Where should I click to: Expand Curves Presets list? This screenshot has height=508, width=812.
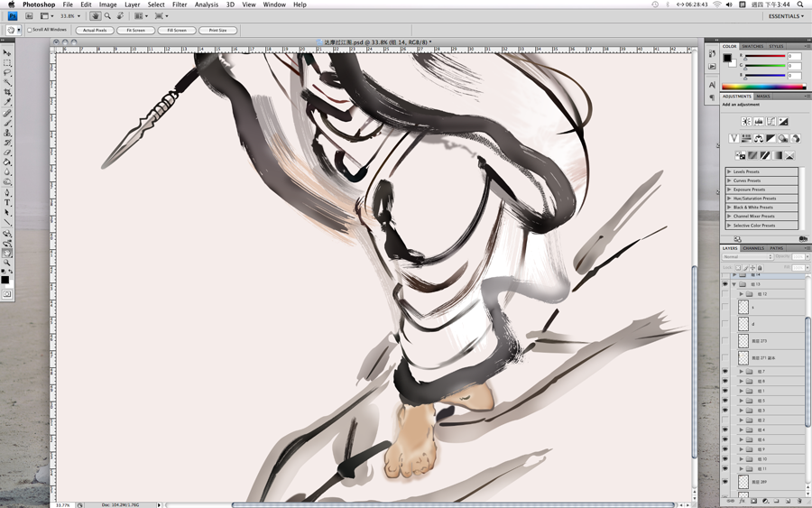729,180
